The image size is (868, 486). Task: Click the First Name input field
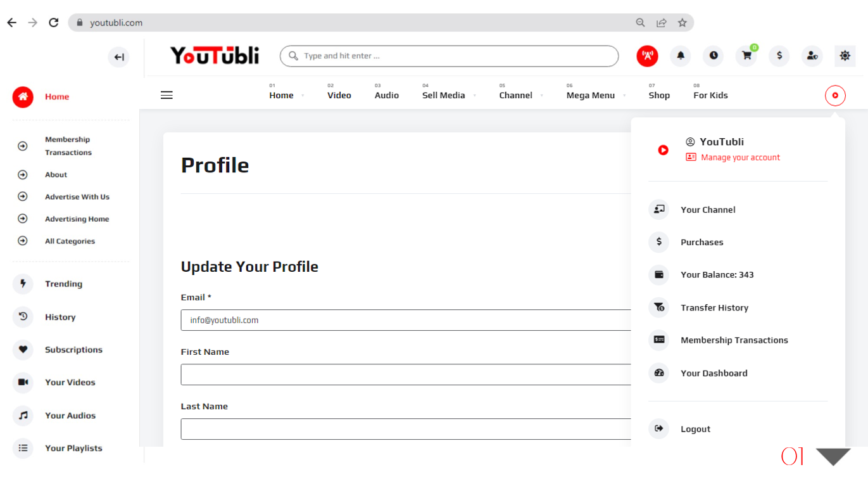406,374
